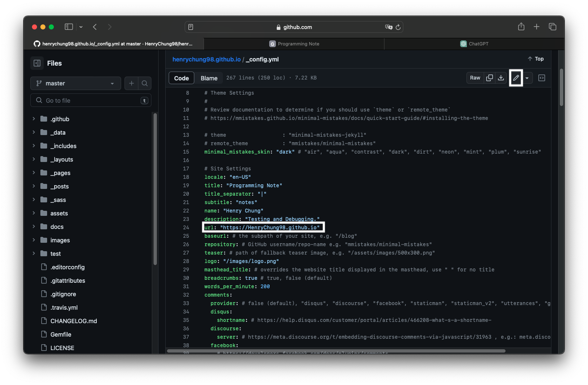Image resolution: width=588 pixels, height=385 pixels.
Task: Click the translate page icon
Action: pos(389,27)
